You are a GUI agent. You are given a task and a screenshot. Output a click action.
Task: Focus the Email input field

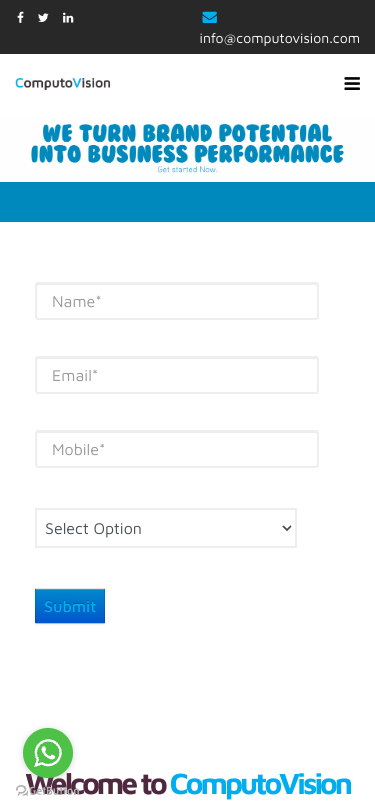[x=177, y=375]
